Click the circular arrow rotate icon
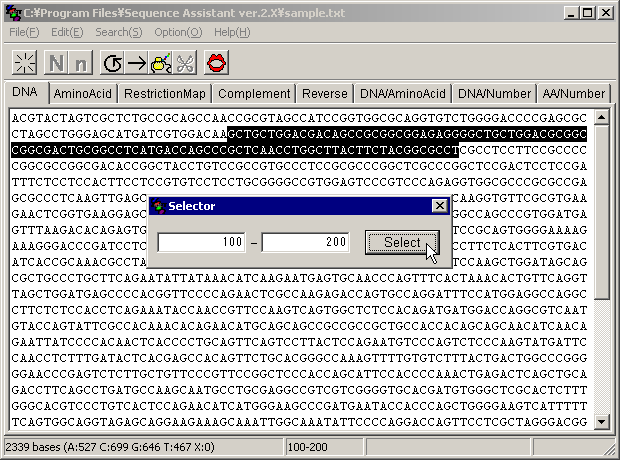Viewport: 620px width, 460px height. coord(112,62)
